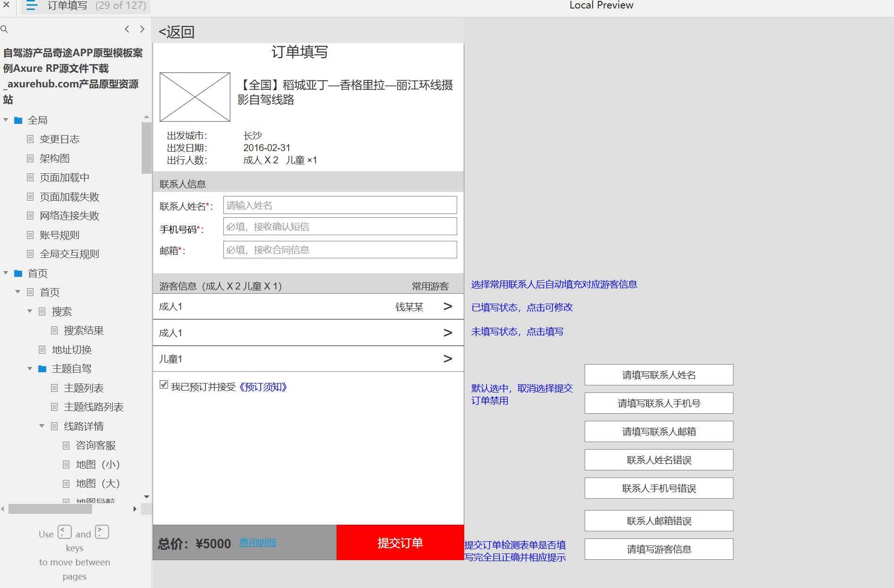Go to next page arrow in sidebar
Image resolution: width=894 pixels, height=588 pixels.
(142, 29)
